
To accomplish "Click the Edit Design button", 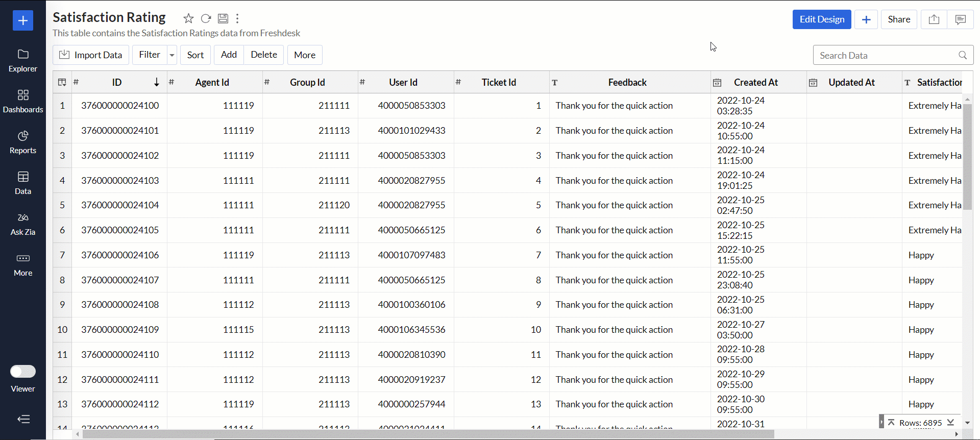I will click(822, 19).
